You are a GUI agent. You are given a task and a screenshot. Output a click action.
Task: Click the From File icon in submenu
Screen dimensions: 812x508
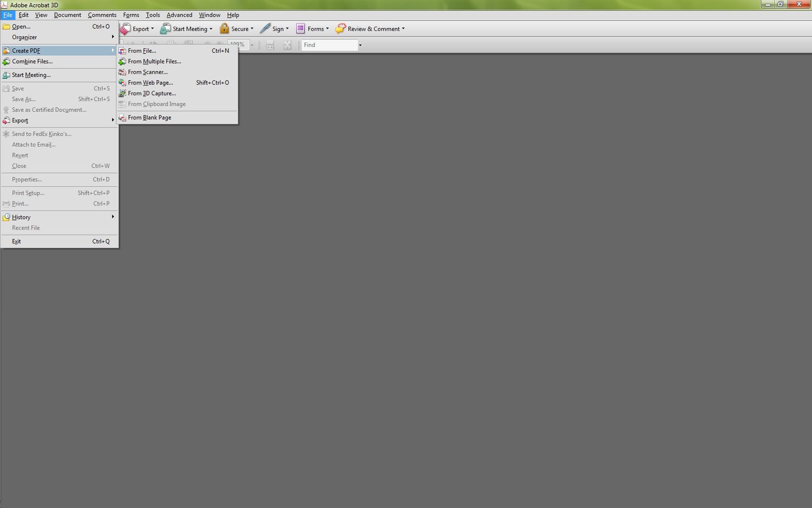pyautogui.click(x=122, y=51)
